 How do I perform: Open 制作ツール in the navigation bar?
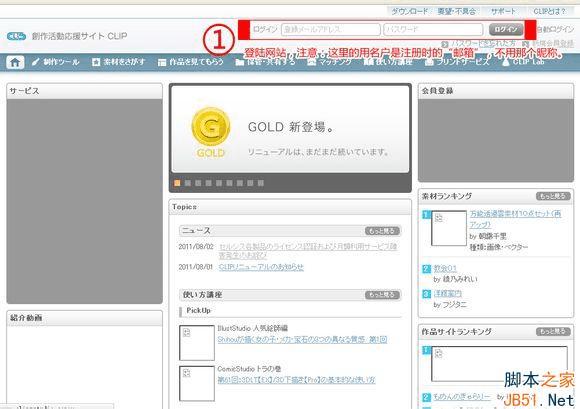coord(56,62)
